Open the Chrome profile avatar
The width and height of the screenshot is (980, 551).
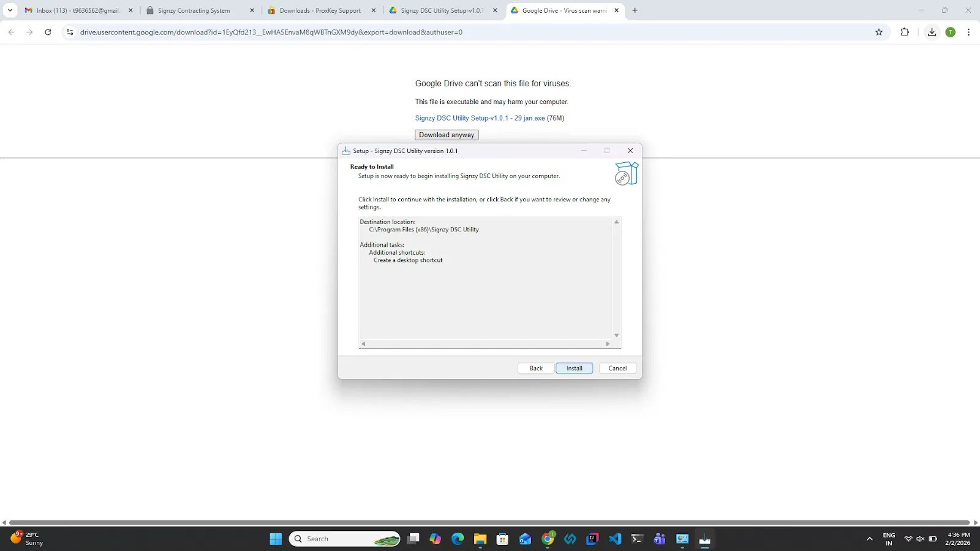(951, 32)
